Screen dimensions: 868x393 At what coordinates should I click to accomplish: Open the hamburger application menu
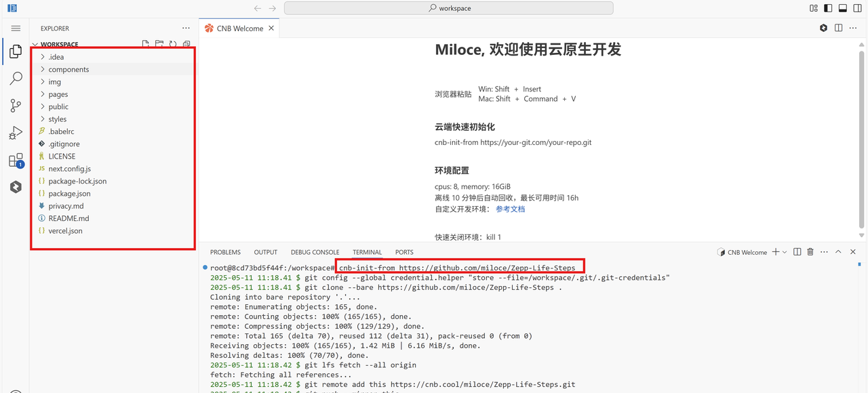point(16,28)
